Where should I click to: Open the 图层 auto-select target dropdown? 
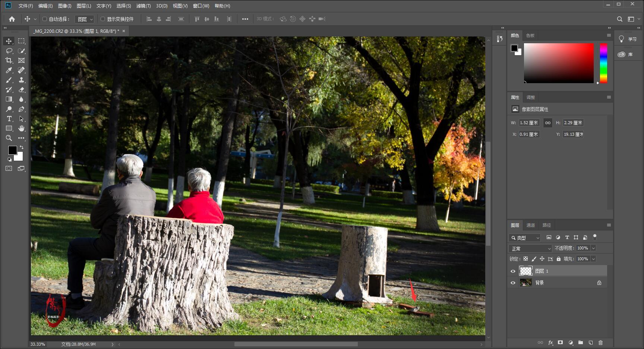tap(85, 19)
